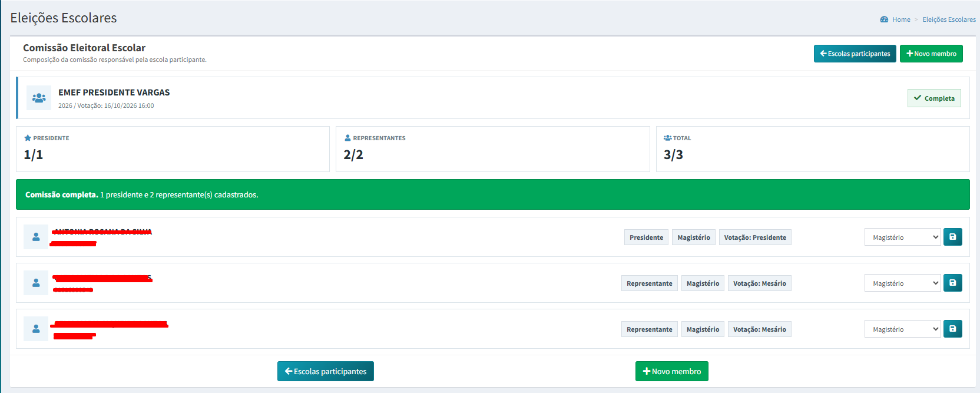This screenshot has width=980, height=393.
Task: Open the Magistério dropdown in the first Representante row
Action: 903,283
